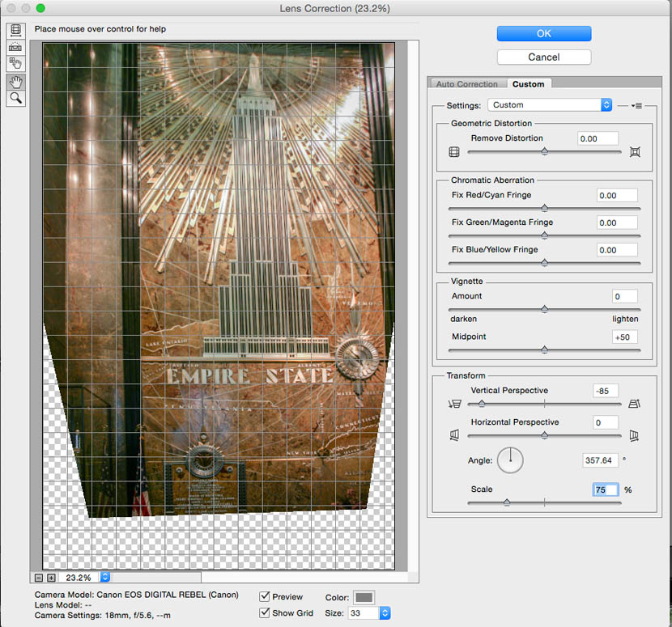
Task: Click the zoom out minus button
Action: tap(39, 578)
